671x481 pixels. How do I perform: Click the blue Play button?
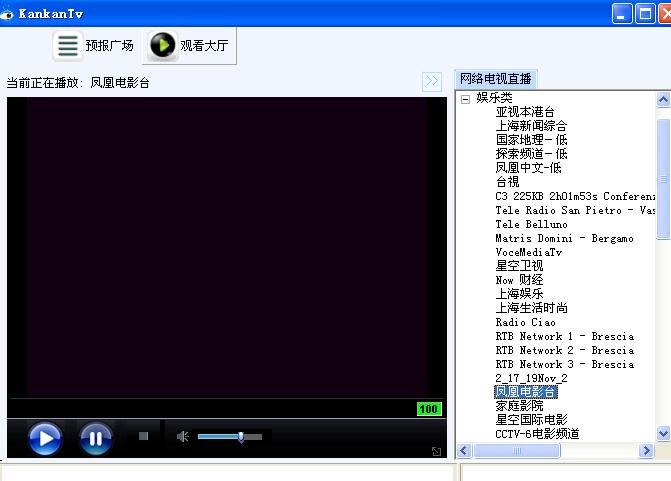point(45,438)
